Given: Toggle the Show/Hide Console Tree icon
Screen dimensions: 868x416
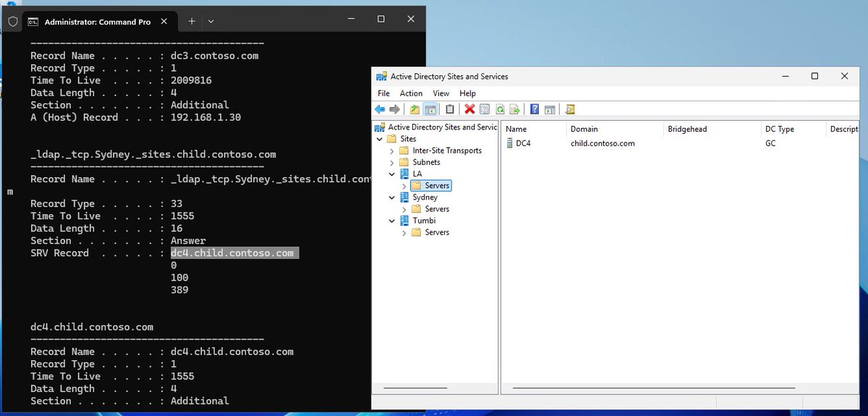Looking at the screenshot, I should click(x=430, y=109).
